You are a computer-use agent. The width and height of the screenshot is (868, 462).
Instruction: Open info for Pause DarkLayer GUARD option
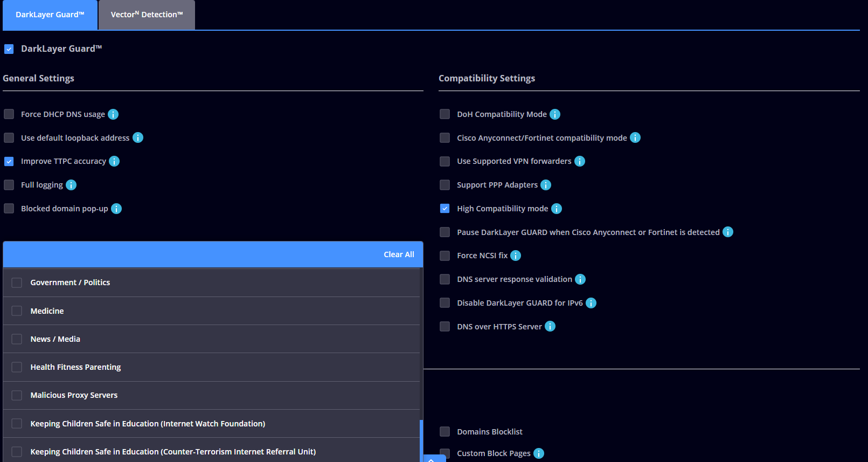click(728, 232)
